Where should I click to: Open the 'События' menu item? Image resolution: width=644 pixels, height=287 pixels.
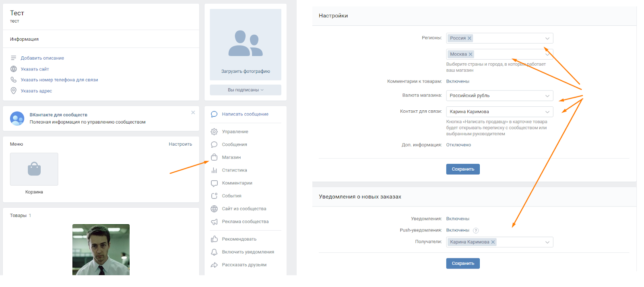coord(232,196)
